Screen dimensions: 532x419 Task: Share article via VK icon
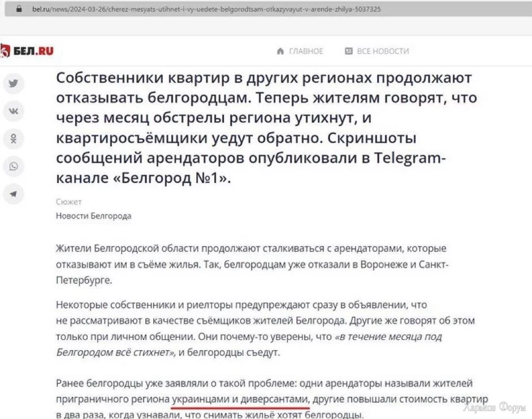(13, 111)
